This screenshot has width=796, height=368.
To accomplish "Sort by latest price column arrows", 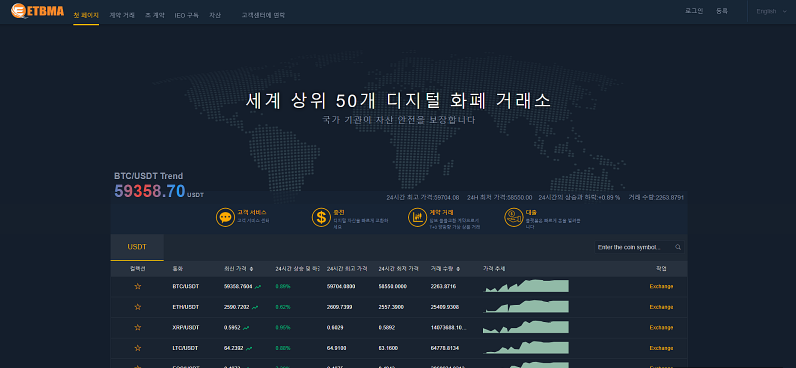I will (251, 269).
